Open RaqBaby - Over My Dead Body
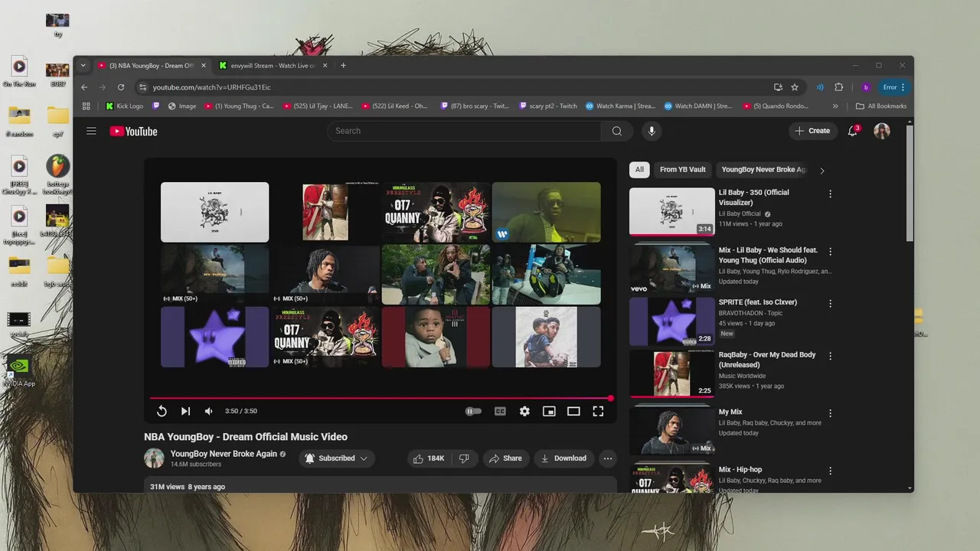980x551 pixels. pyautogui.click(x=766, y=360)
